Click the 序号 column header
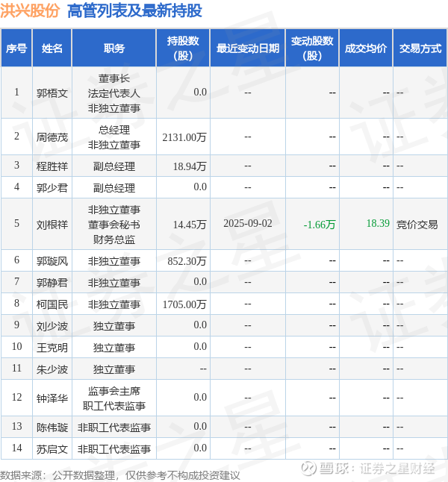448x482 pixels. point(16,48)
